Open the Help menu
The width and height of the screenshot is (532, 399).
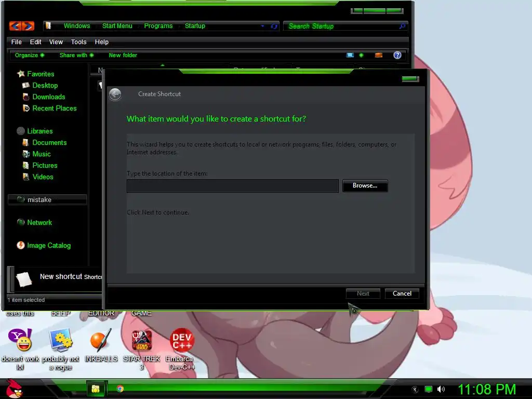click(x=101, y=42)
